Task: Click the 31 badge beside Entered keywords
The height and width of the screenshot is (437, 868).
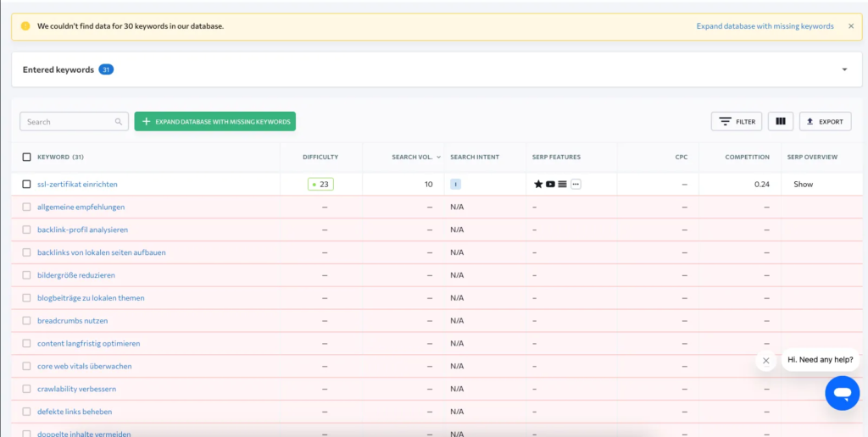Action: (x=106, y=69)
